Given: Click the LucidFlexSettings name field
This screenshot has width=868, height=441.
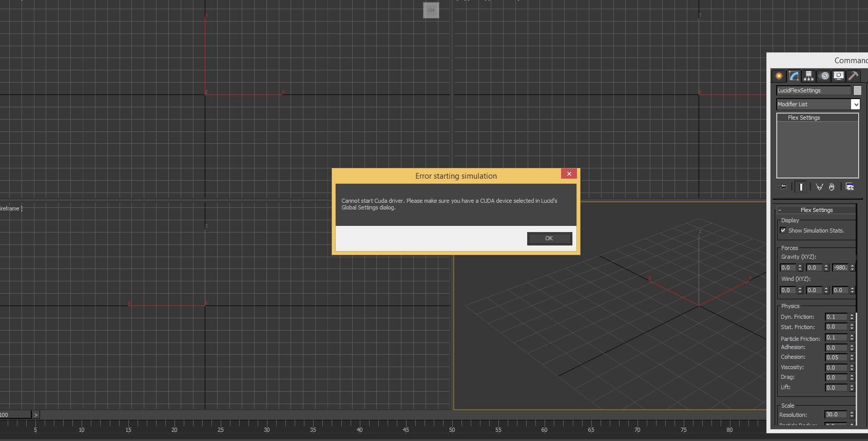Looking at the screenshot, I should point(813,90).
